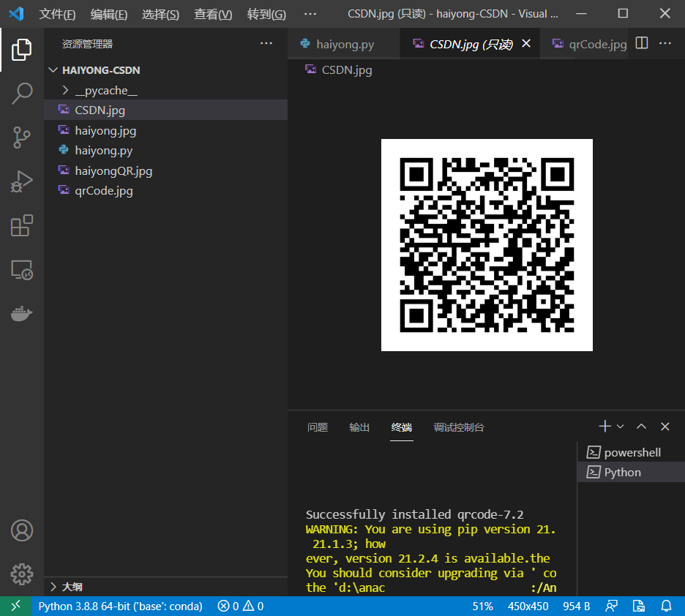The image size is (685, 616).
Task: Select Python 3.8.8 interpreter in status bar
Action: [120, 606]
